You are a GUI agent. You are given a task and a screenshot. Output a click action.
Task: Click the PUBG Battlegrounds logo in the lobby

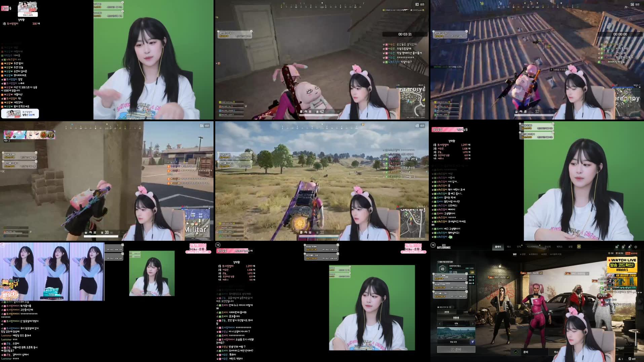click(444, 246)
